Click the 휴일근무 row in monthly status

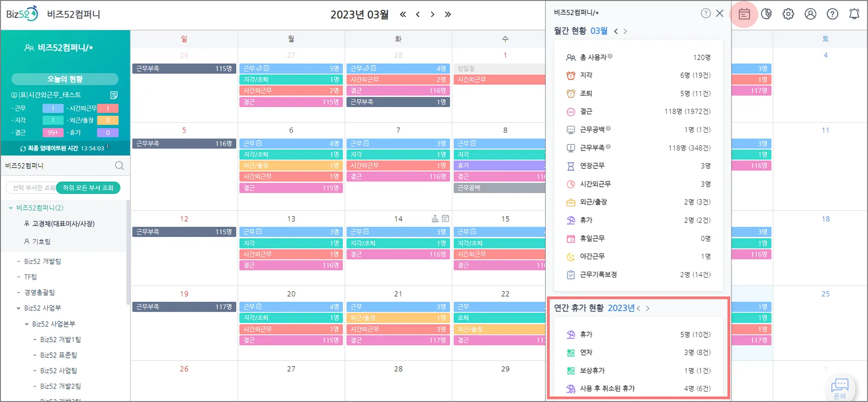[x=638, y=239]
